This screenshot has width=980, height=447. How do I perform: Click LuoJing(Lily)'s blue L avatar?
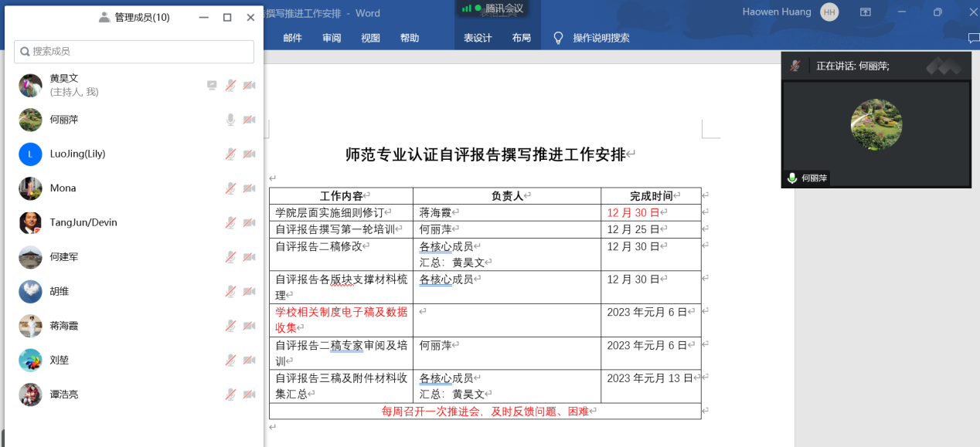30,154
